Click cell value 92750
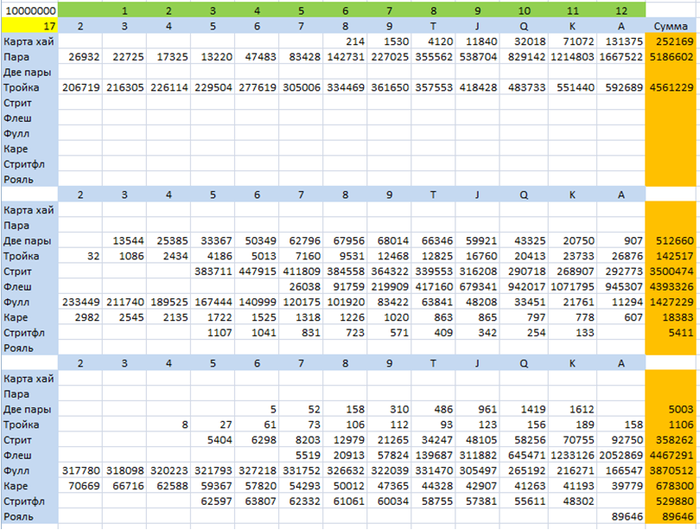 tap(621, 440)
